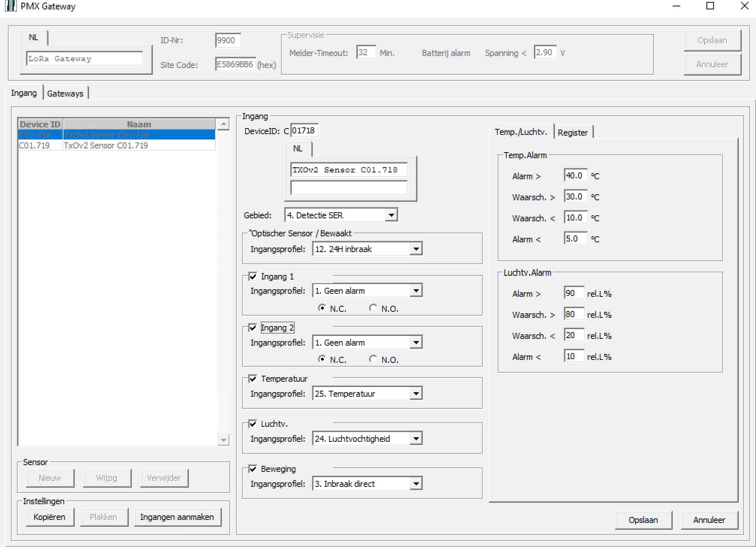The width and height of the screenshot is (756, 547).
Task: Uncheck the Ingang 1 checkbox
Action: coord(253,277)
